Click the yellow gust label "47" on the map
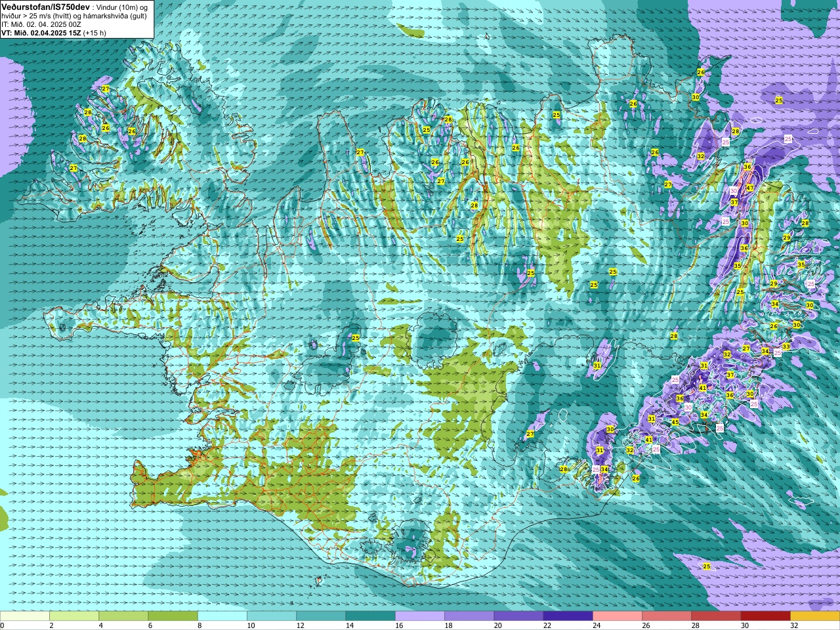The height and width of the screenshot is (630, 840). pyautogui.click(x=750, y=188)
